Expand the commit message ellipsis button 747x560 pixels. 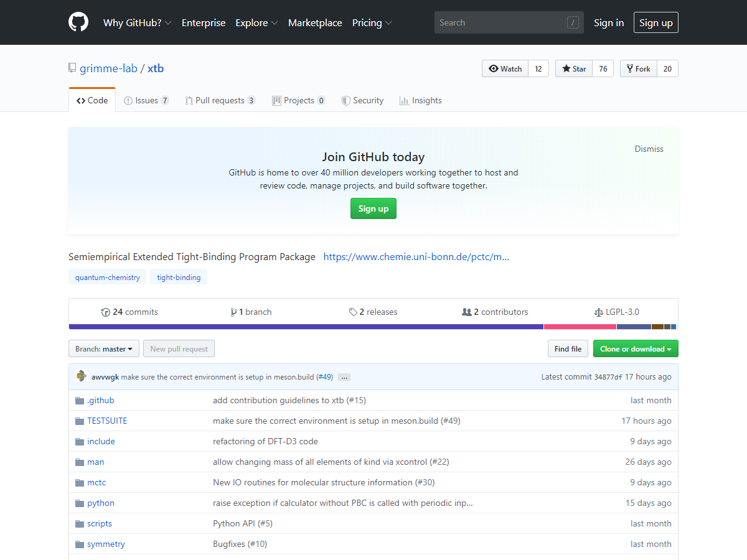(344, 377)
